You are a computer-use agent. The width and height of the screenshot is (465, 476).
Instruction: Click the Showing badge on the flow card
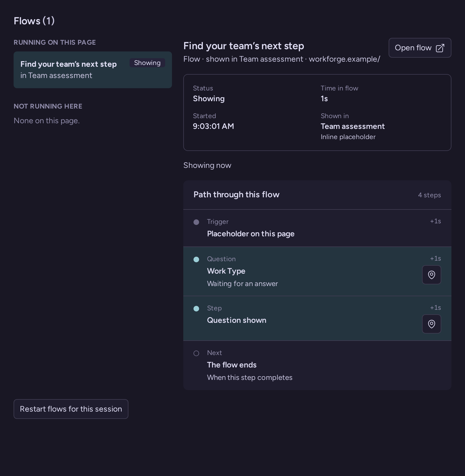[x=147, y=63]
